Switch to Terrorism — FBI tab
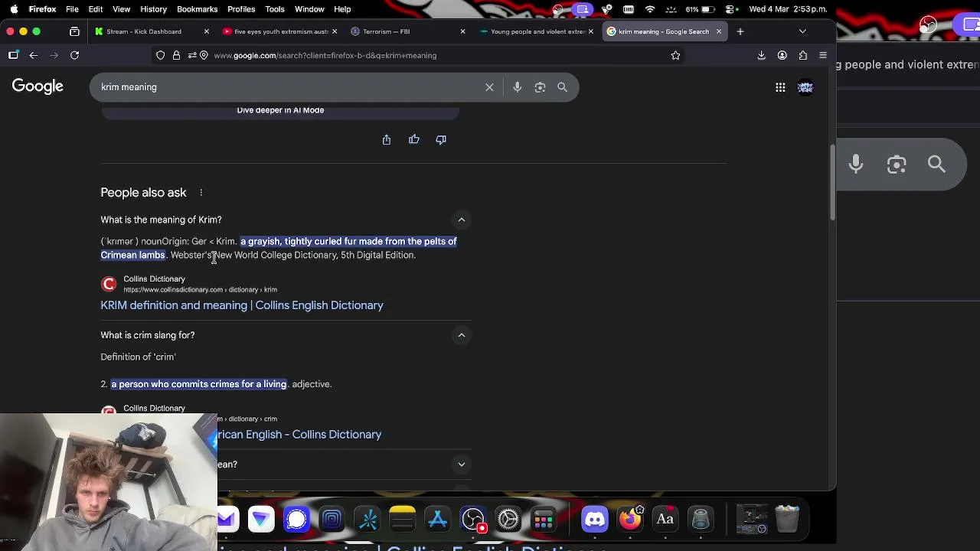 pyautogui.click(x=406, y=31)
